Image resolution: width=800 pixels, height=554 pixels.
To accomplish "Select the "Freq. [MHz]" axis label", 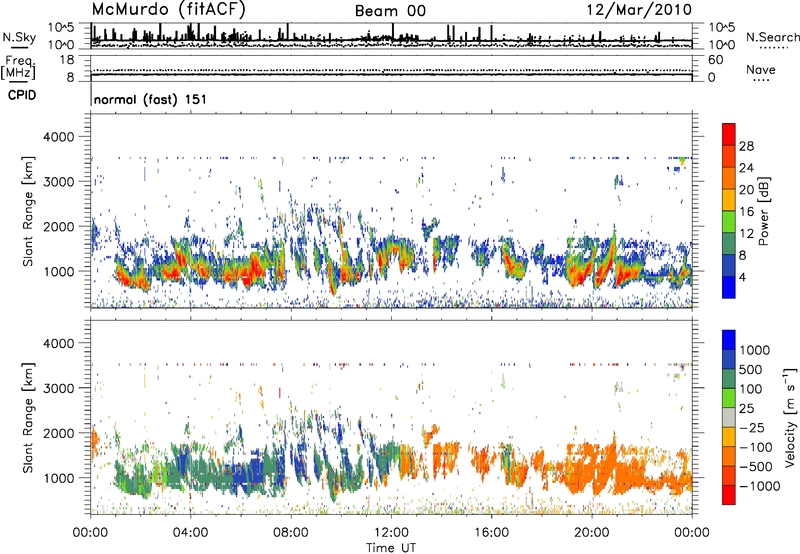I will (18, 68).
